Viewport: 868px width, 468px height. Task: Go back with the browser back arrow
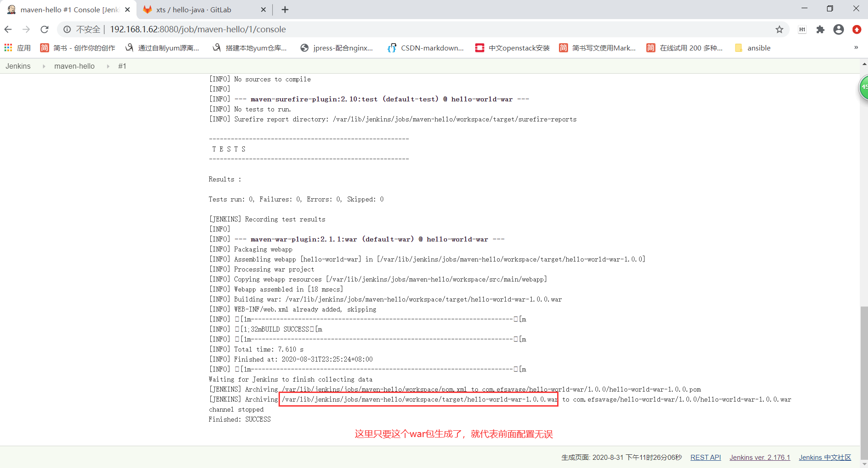[x=8, y=30]
